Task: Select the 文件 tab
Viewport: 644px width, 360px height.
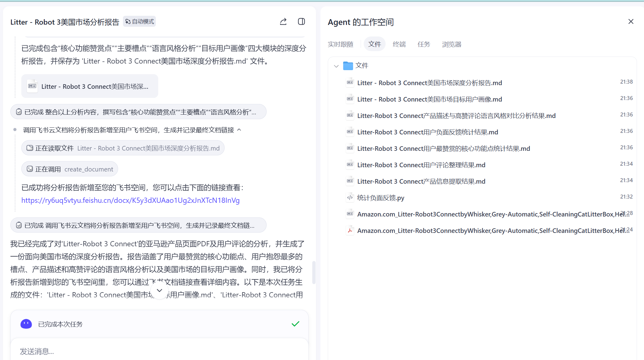Action: [374, 44]
